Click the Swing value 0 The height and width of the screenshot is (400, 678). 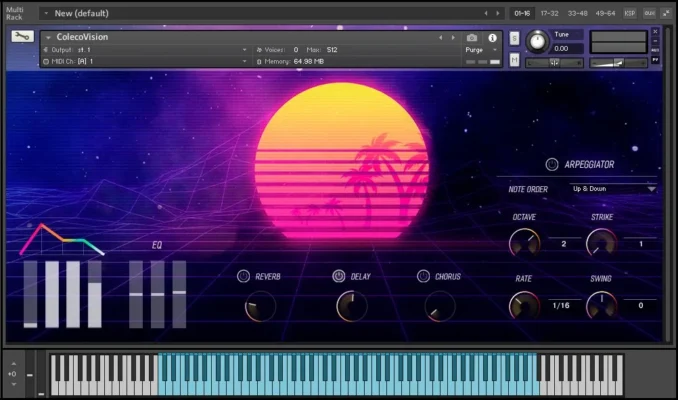pyautogui.click(x=640, y=305)
